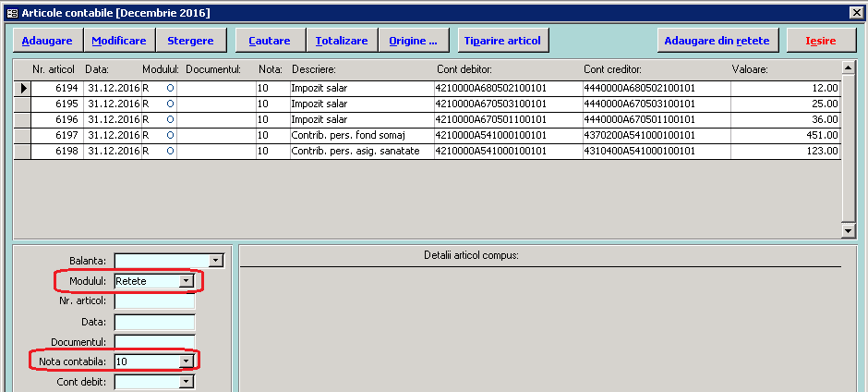Expand the Balanta dropdown

tap(216, 261)
